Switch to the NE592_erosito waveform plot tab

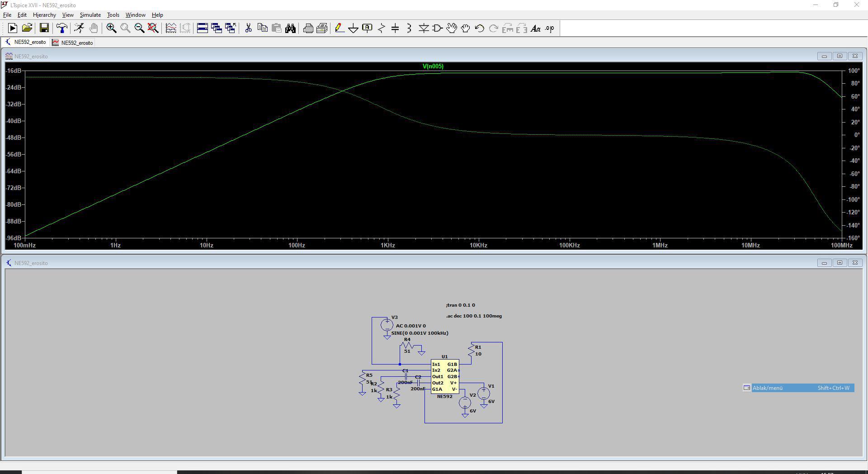73,43
